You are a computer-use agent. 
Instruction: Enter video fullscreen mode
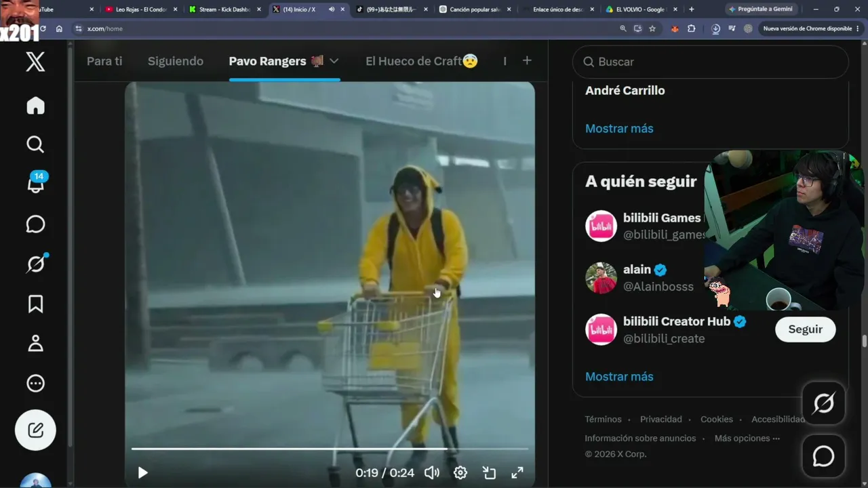(517, 472)
